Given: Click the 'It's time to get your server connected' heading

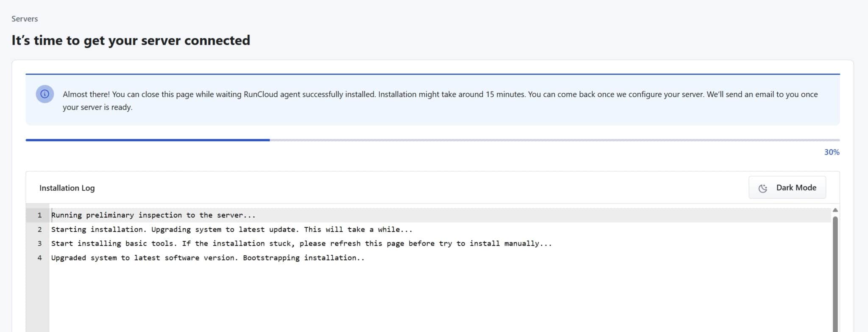Looking at the screenshot, I should pos(131,40).
